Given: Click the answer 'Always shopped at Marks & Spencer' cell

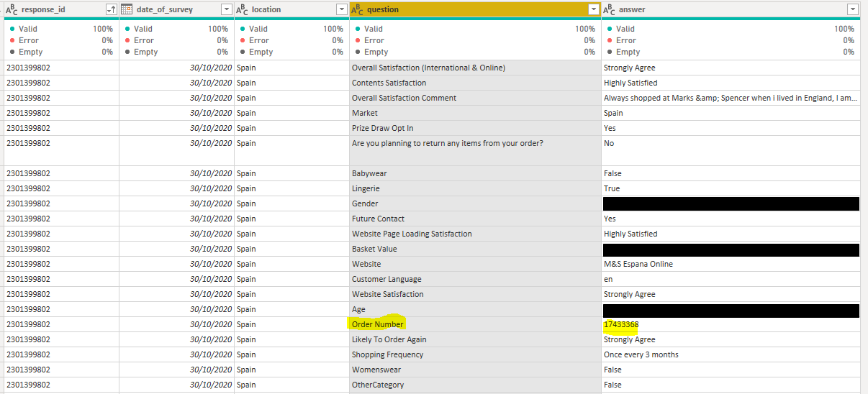Looking at the screenshot, I should tap(731, 98).
